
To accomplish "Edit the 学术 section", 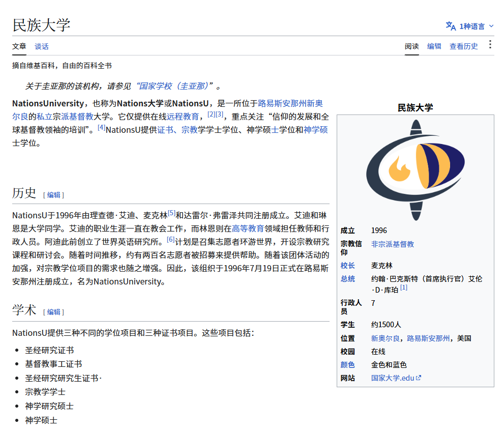I will point(54,312).
